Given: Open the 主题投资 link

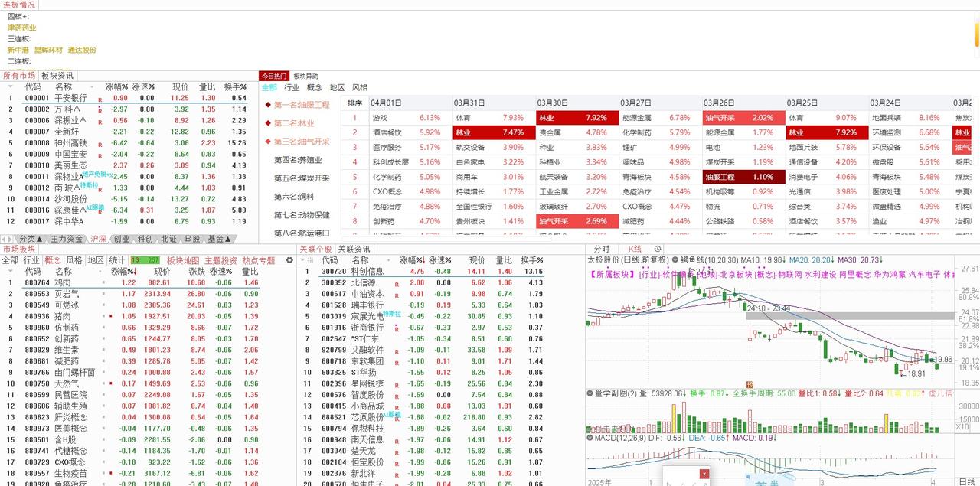Looking at the screenshot, I should (x=221, y=260).
